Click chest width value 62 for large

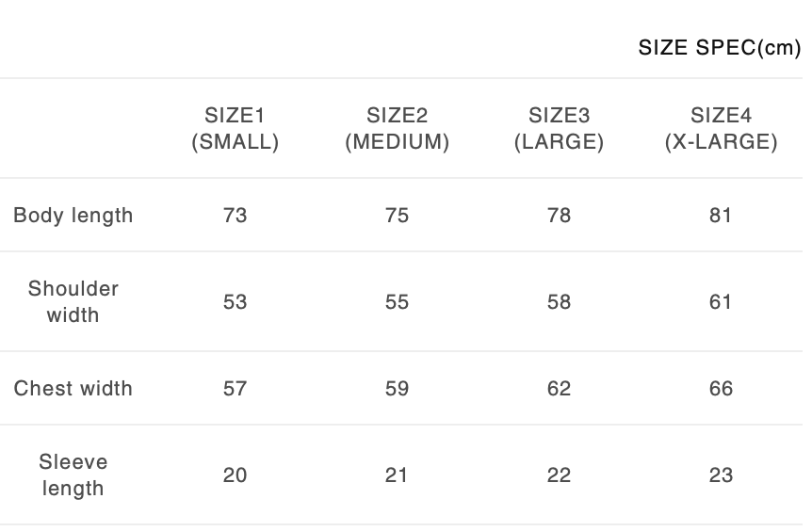pos(559,389)
